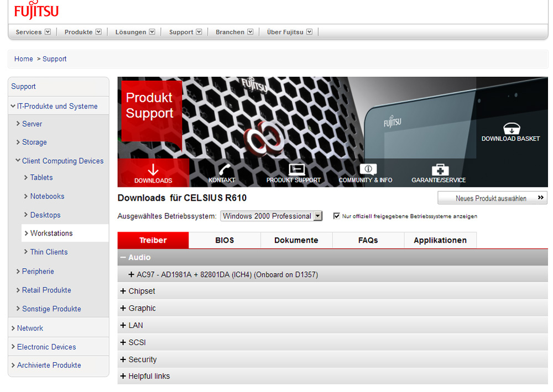Open Notebooks in sidebar

tap(47, 196)
